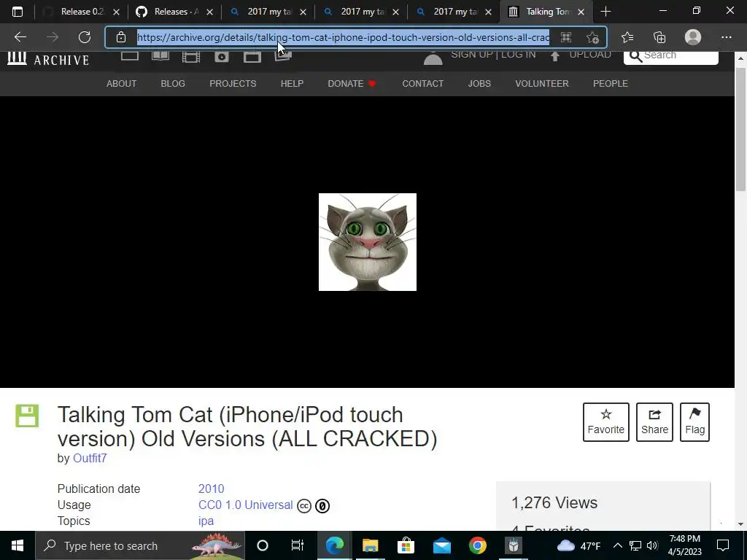Click the Internet Archive logo
The image size is (747, 560).
click(48, 58)
